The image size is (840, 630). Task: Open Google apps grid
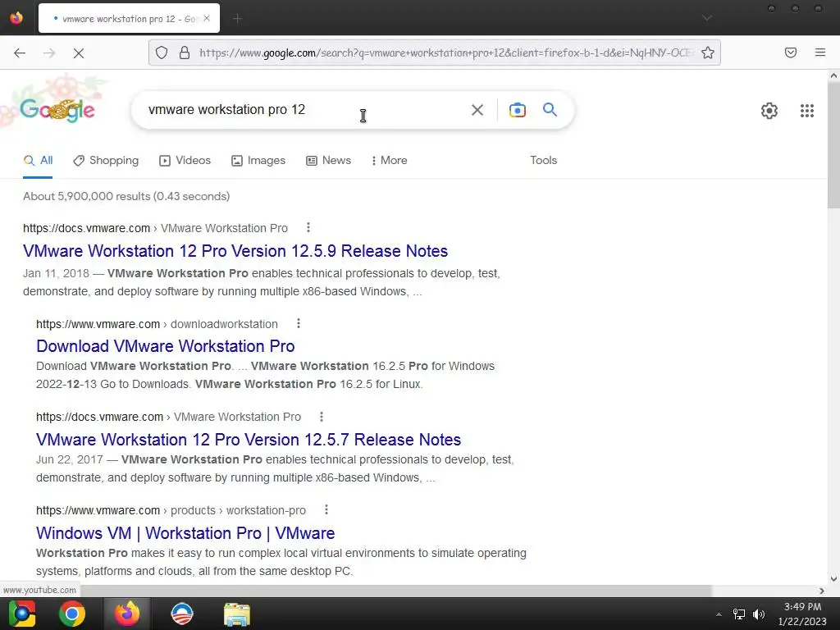click(807, 111)
